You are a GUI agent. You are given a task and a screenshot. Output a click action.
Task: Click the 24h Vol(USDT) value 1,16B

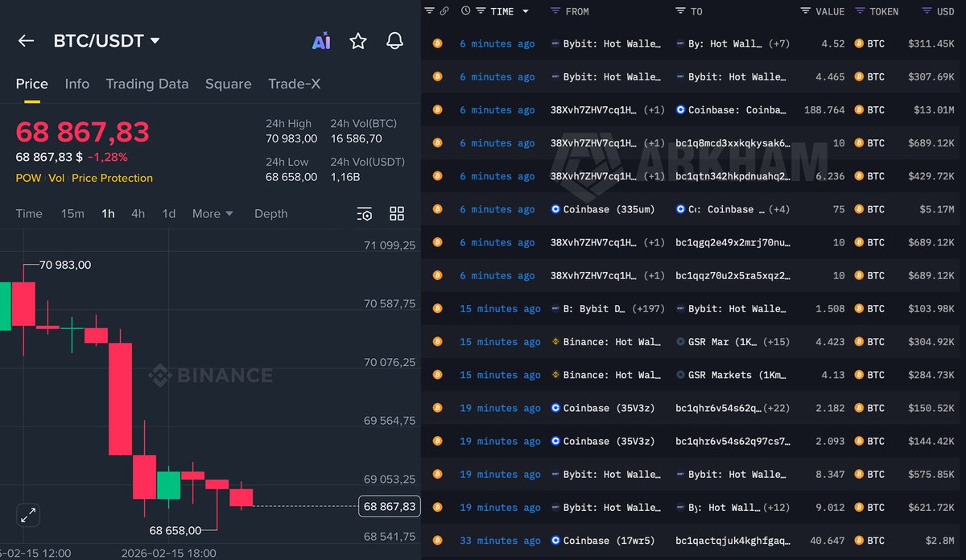[x=345, y=177]
